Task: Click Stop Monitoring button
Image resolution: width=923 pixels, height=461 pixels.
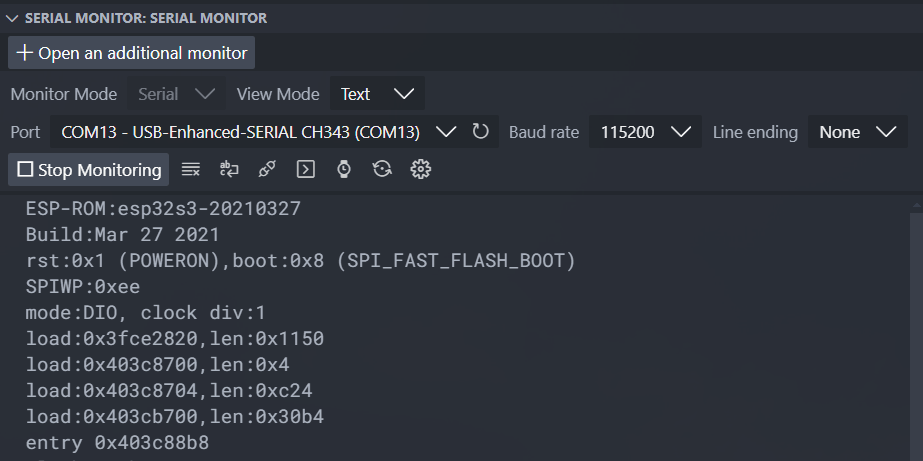Action: pyautogui.click(x=89, y=170)
